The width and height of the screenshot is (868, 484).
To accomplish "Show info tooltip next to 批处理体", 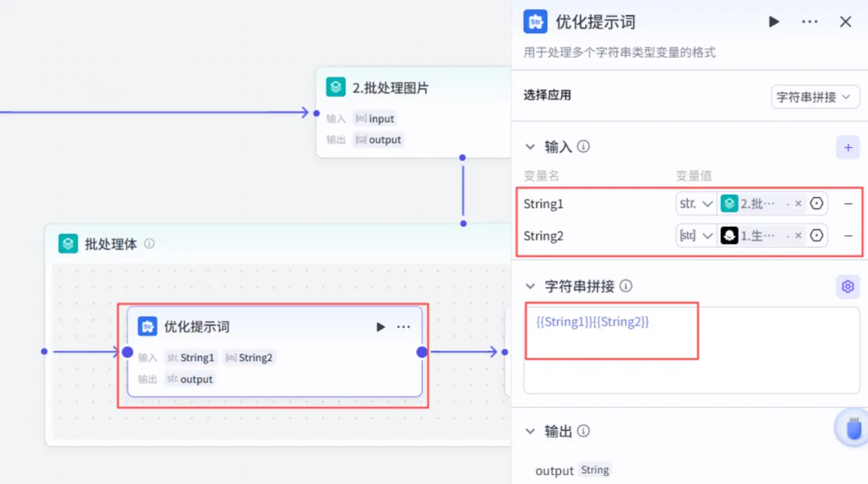I will (x=149, y=244).
